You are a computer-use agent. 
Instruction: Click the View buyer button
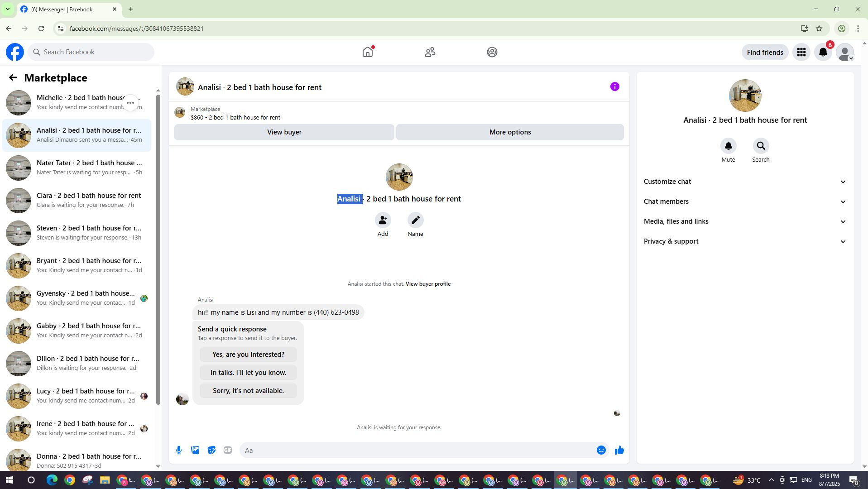point(284,132)
